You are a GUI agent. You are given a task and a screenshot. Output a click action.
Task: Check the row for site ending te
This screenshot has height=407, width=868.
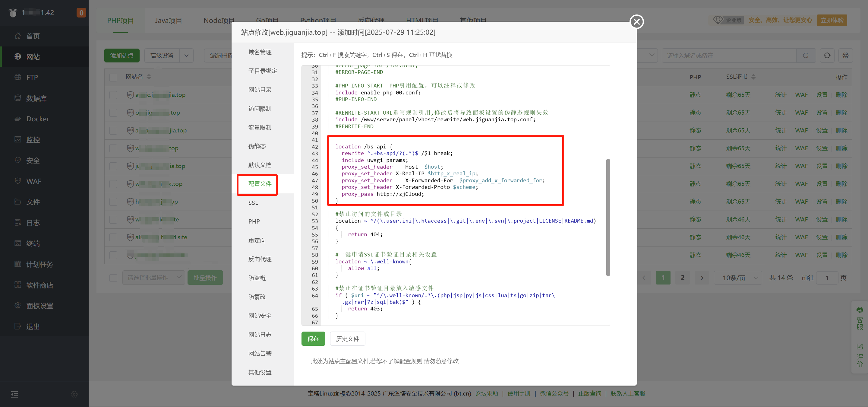click(x=113, y=220)
